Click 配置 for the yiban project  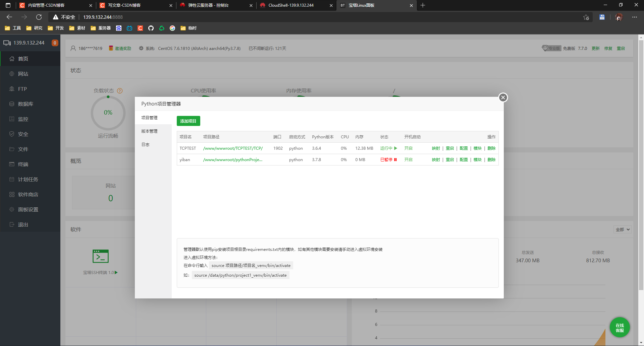464,159
